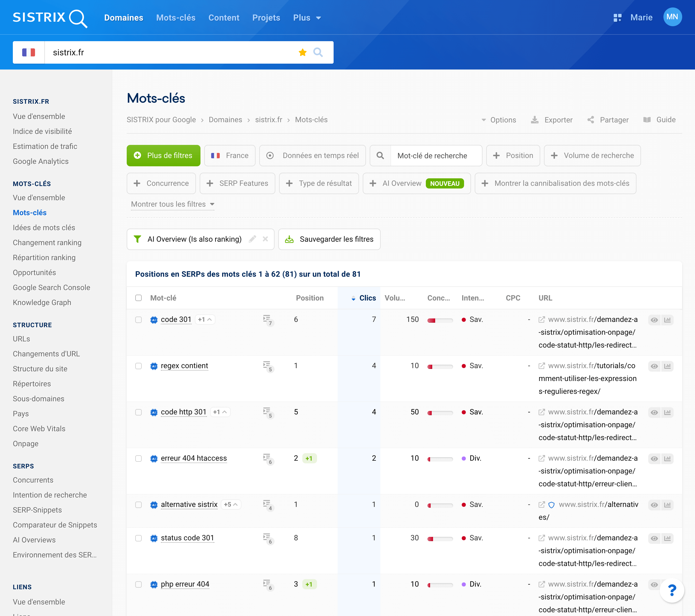695x616 pixels.
Task: Tick the checkbox for status code 301
Action: click(138, 538)
